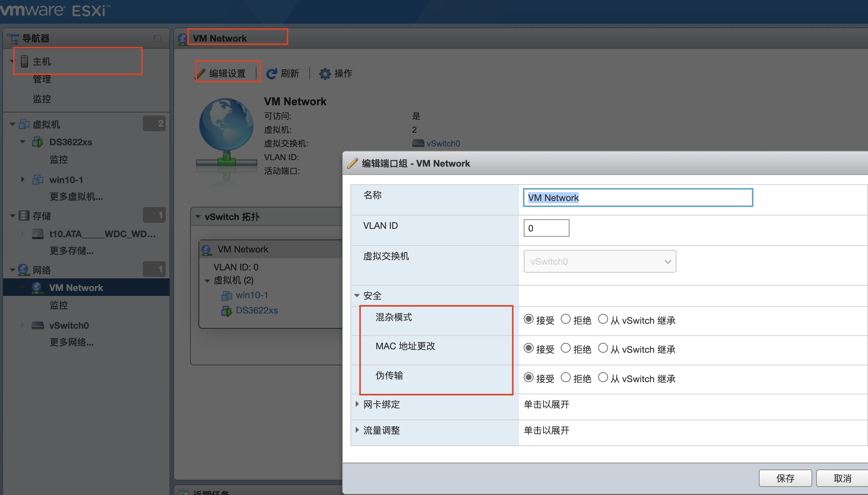Click the host server icon in navigator
This screenshot has height=495, width=868.
point(24,61)
